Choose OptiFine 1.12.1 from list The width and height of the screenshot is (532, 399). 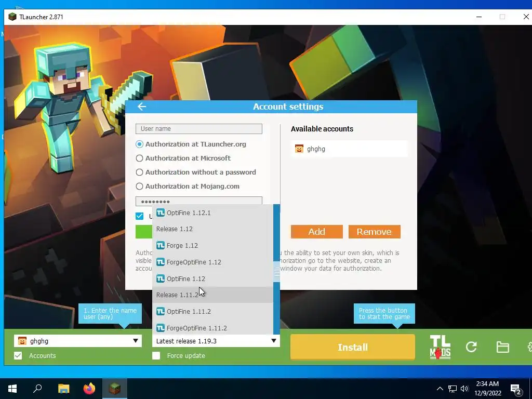[212, 212]
